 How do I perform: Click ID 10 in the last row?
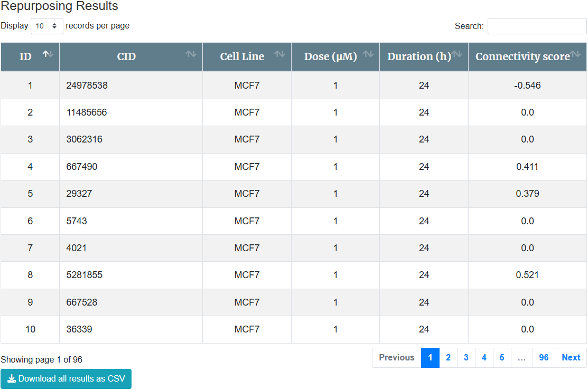[x=30, y=329]
